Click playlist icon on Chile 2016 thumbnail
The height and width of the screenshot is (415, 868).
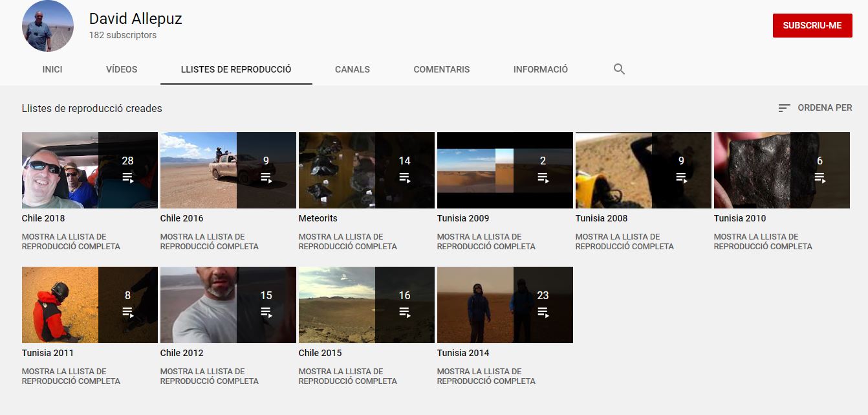(x=266, y=177)
